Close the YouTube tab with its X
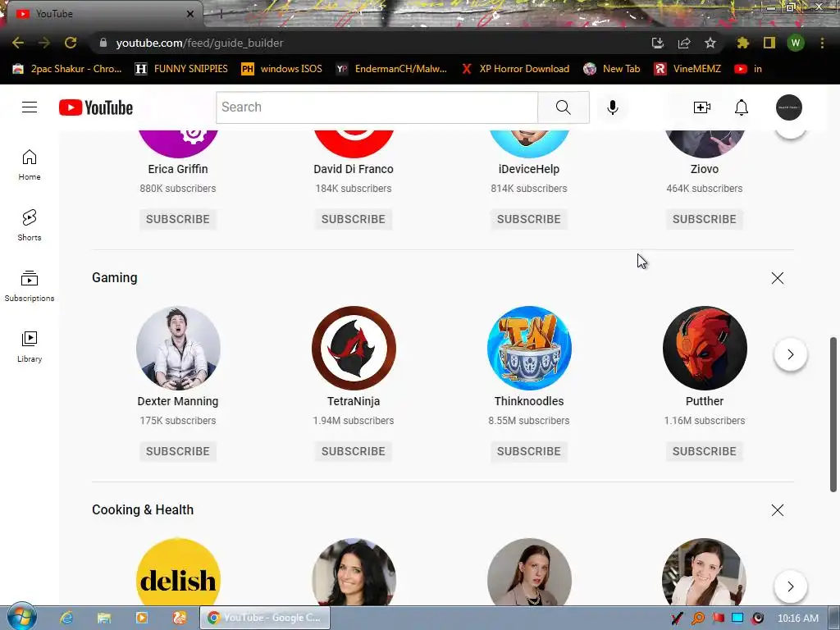Viewport: 840px width, 630px height. (x=189, y=14)
